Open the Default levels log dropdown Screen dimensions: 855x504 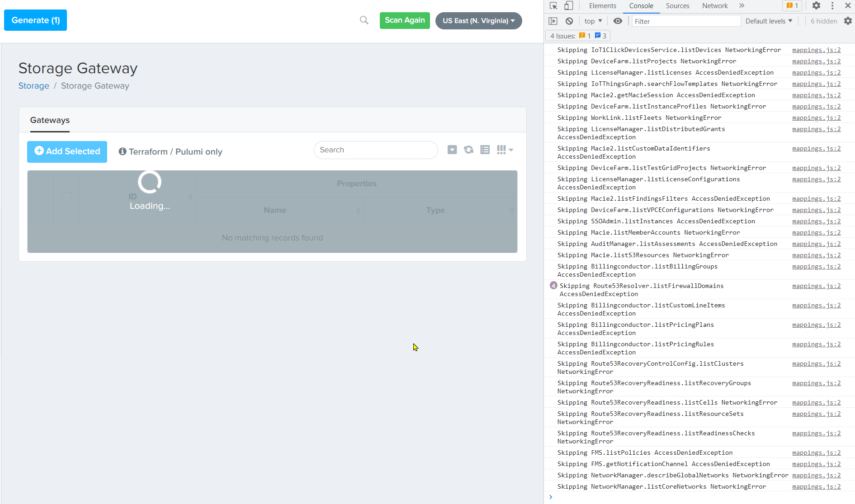point(769,21)
